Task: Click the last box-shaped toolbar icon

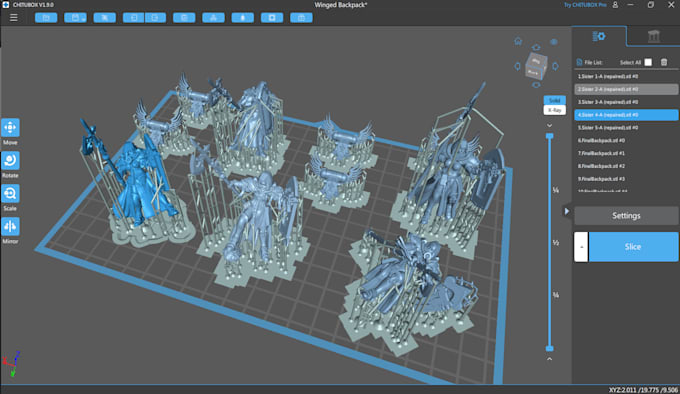Action: tap(301, 18)
